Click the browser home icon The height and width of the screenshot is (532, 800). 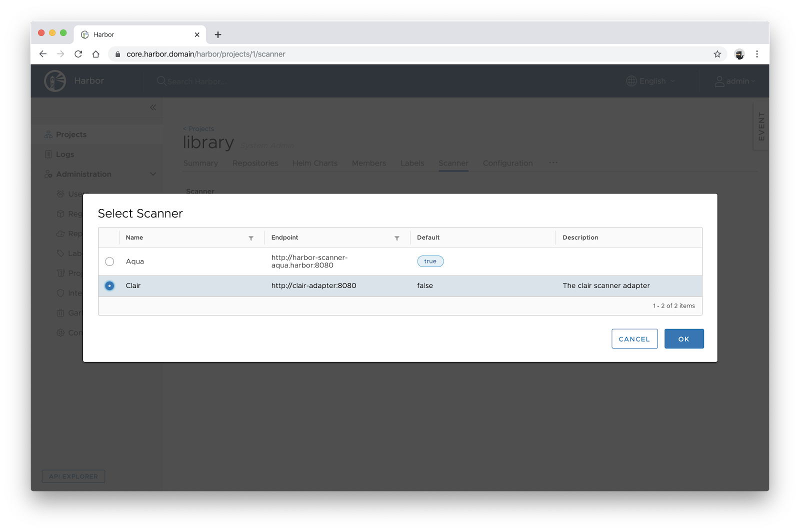96,54
